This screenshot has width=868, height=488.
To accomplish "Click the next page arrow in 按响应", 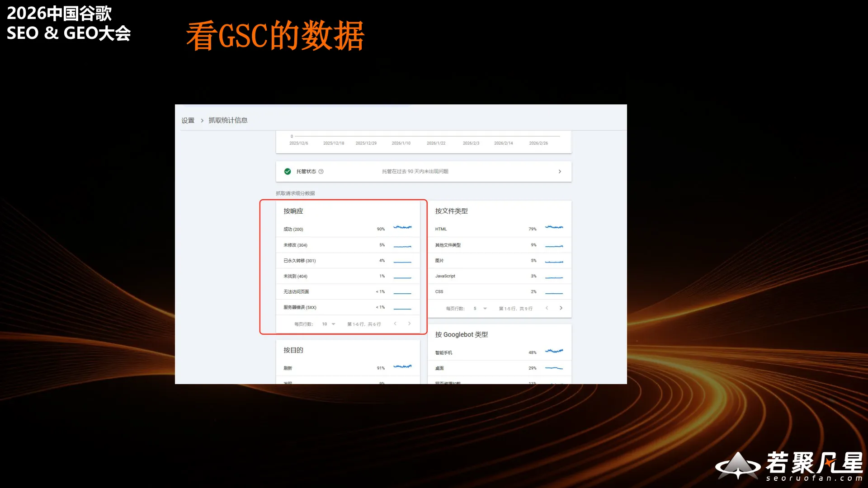I will coord(409,324).
